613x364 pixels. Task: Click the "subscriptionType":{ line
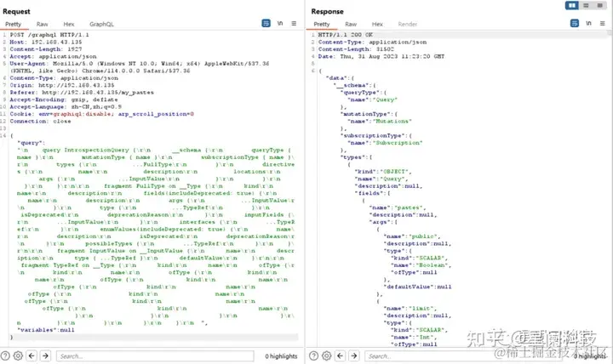(x=375, y=135)
